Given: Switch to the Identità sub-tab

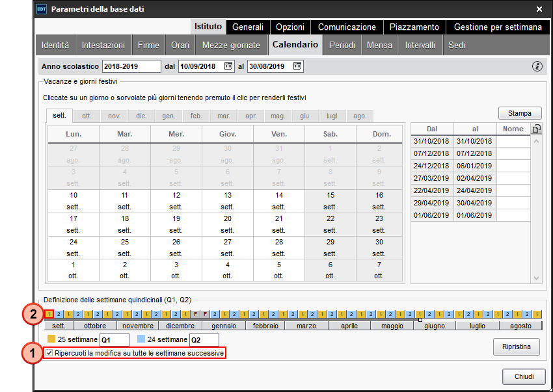Looking at the screenshot, I should [55, 45].
